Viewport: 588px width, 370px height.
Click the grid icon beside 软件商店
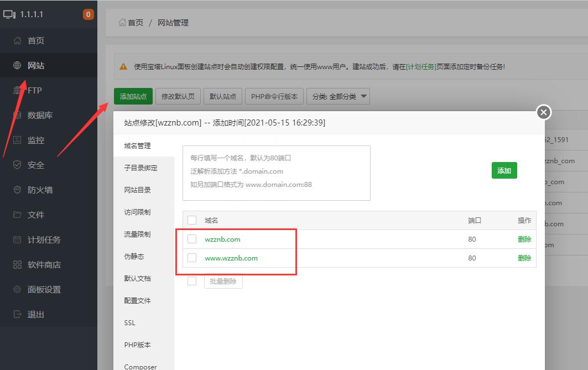click(17, 265)
